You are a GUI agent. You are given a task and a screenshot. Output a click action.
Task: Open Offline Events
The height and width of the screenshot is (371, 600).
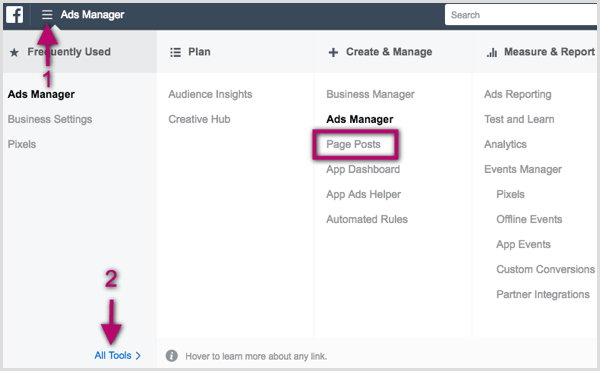coord(529,219)
